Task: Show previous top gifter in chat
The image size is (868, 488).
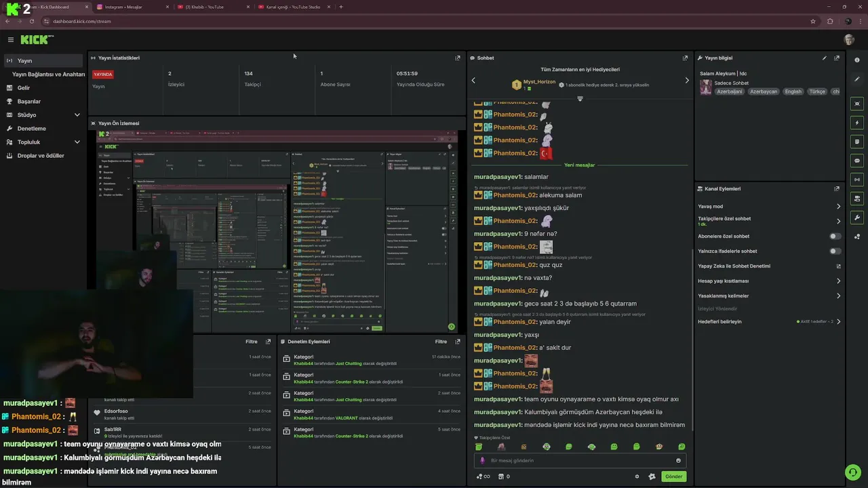Action: [x=473, y=81]
